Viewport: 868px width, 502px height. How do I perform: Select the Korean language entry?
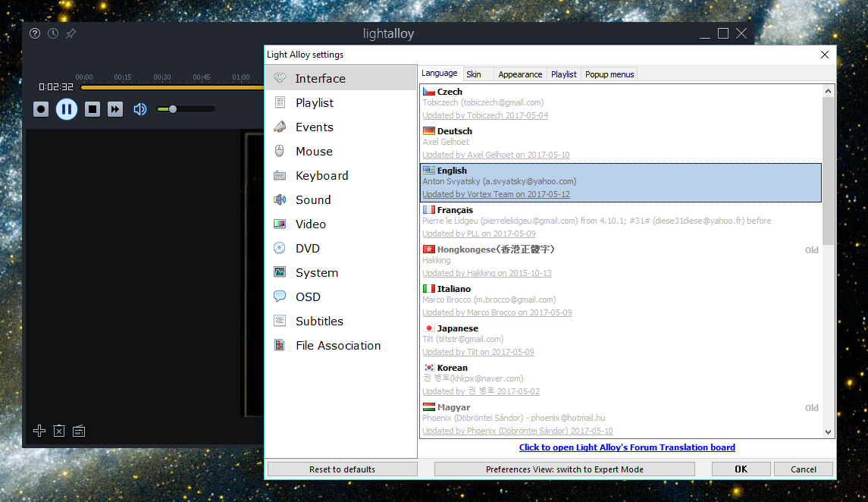click(x=621, y=380)
